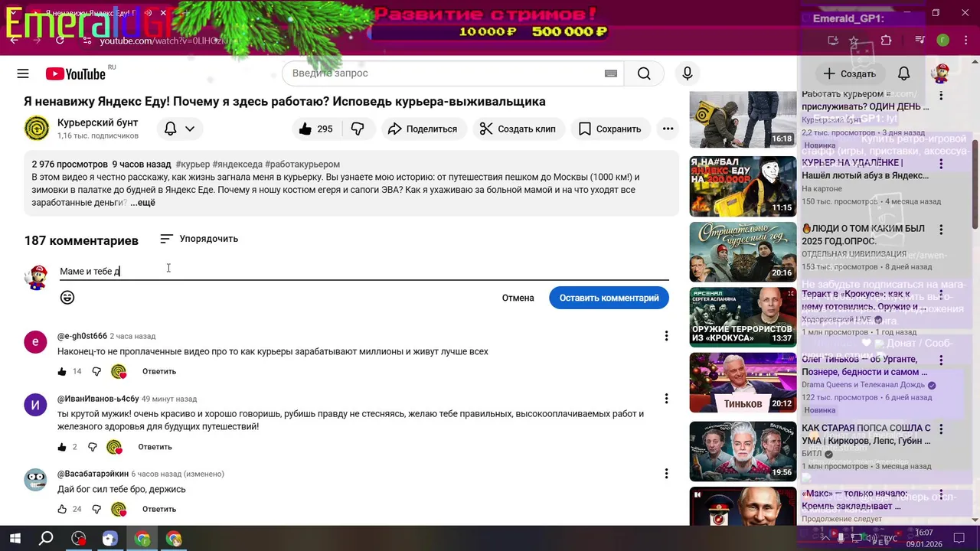Like the video with 295 likes
This screenshot has width=980, height=551.
click(x=315, y=129)
